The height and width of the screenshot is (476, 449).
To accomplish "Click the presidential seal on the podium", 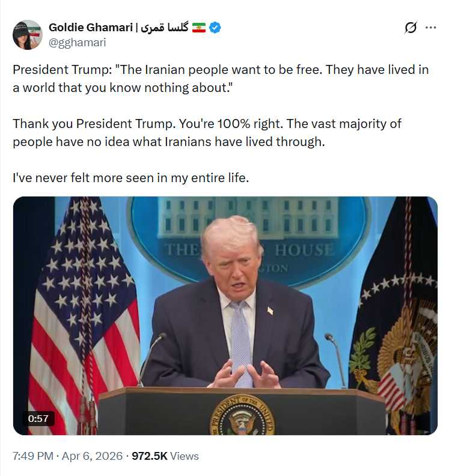I will point(243,416).
